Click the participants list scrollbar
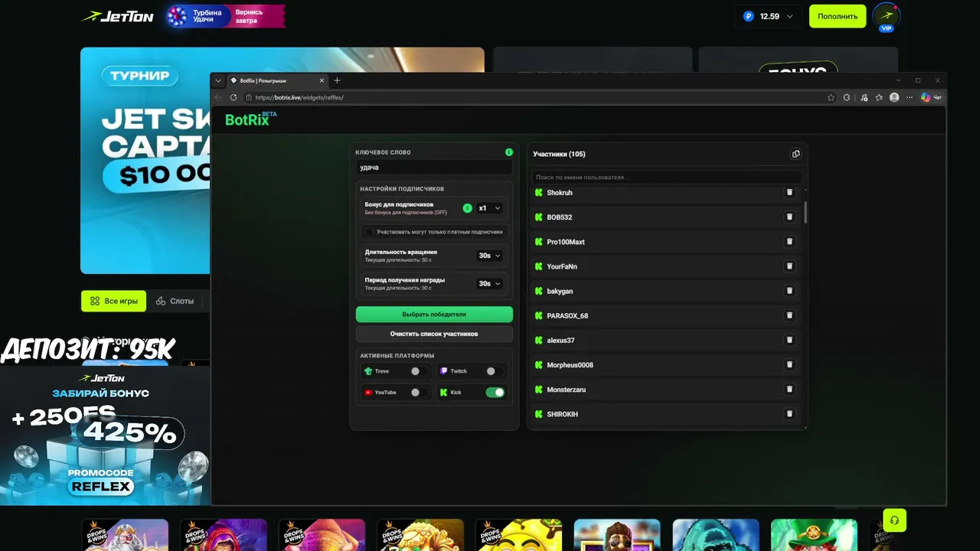980x551 pixels. point(805,213)
